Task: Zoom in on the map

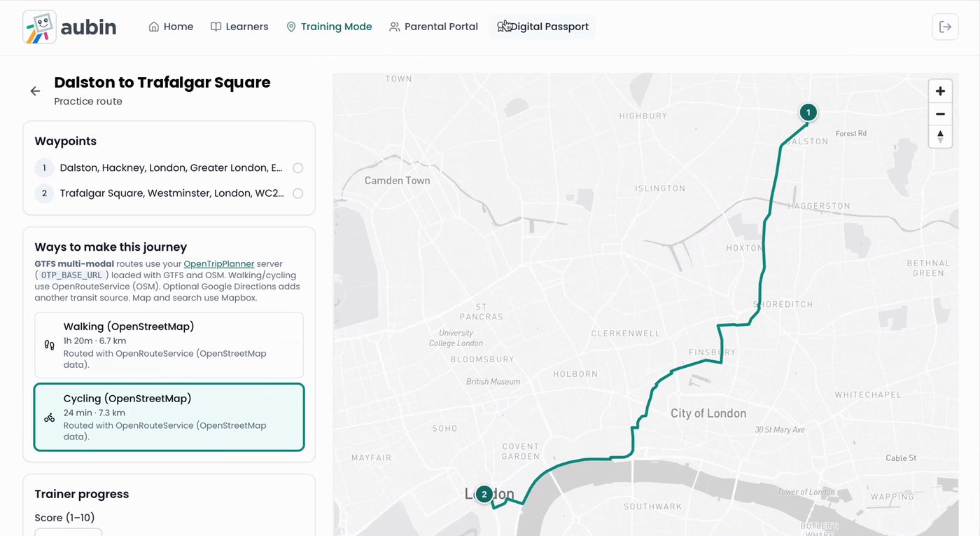Action: [x=940, y=91]
